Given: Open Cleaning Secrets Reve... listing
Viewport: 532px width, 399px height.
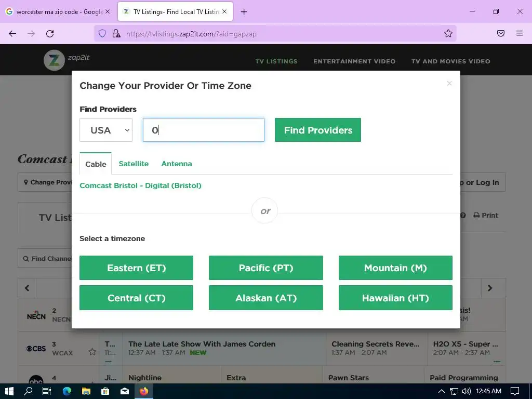Looking at the screenshot, I should tap(377, 348).
